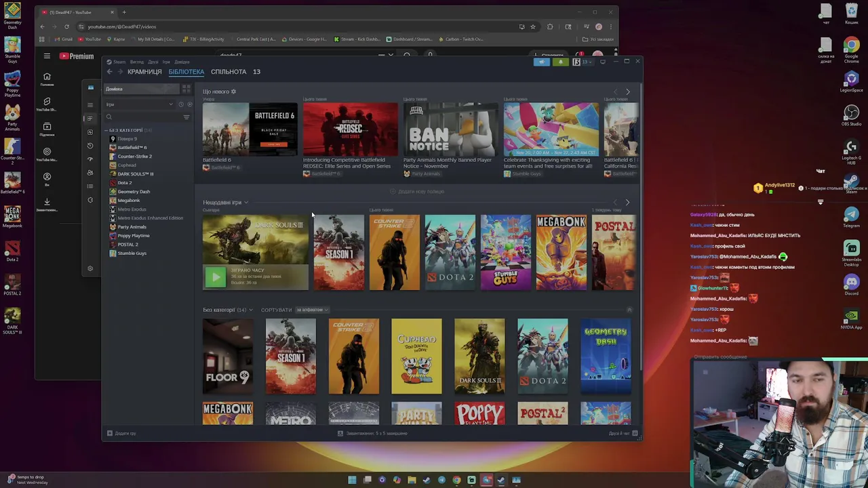Select Counter-Strike 2 in the game list
This screenshot has width=868, height=488.
click(x=134, y=157)
